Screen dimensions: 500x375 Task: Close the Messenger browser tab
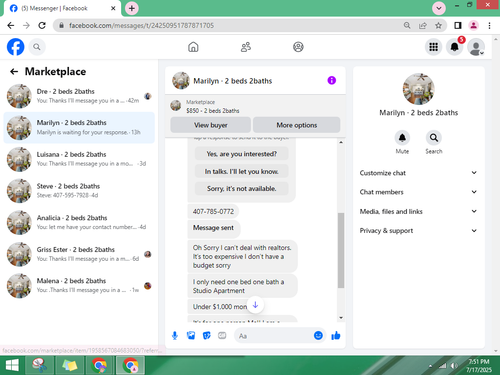click(113, 8)
